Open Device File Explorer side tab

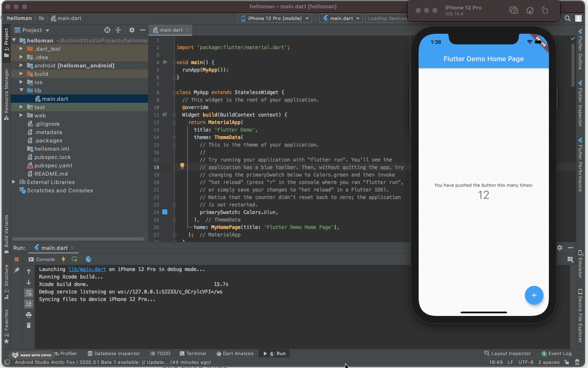coord(581,316)
